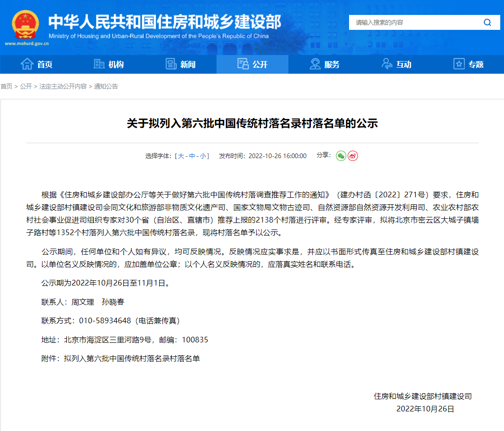The width and height of the screenshot is (504, 431).
Task: Open the 机构 navigation tab
Action: coord(108,64)
